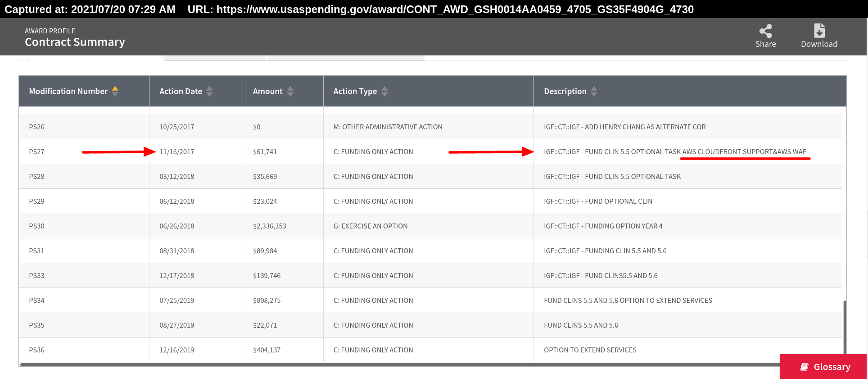Click the highlighted Modification Number ascending arrow
The image size is (868, 379).
coord(115,88)
